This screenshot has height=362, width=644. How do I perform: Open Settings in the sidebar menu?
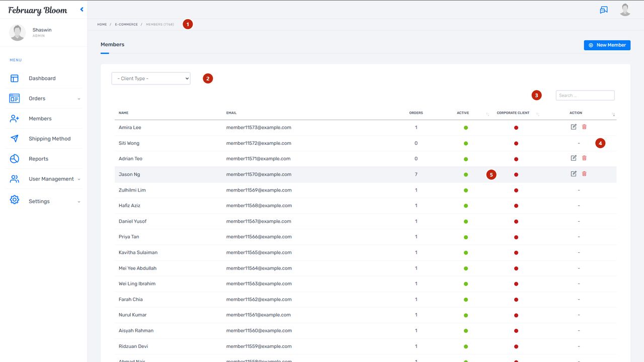pos(39,202)
